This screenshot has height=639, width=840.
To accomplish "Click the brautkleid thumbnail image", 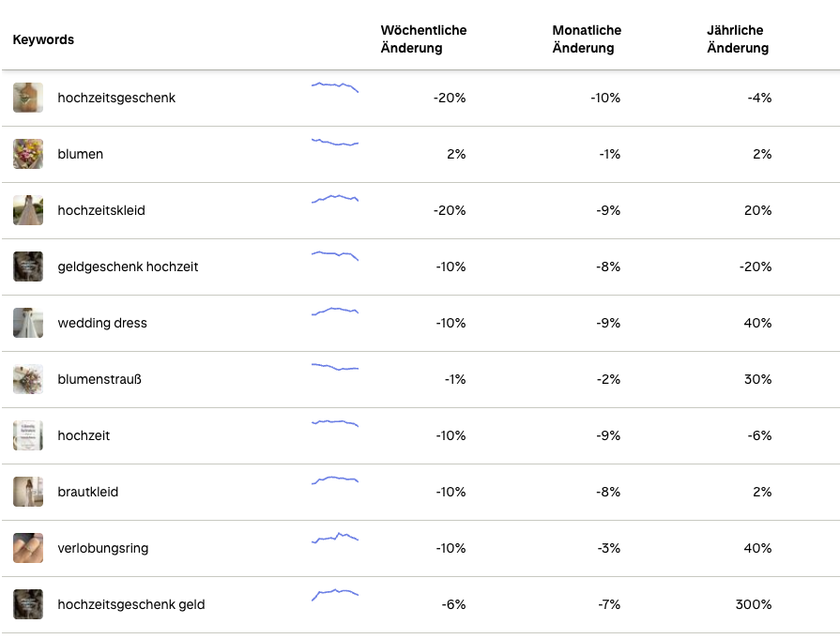I will coord(28,492).
